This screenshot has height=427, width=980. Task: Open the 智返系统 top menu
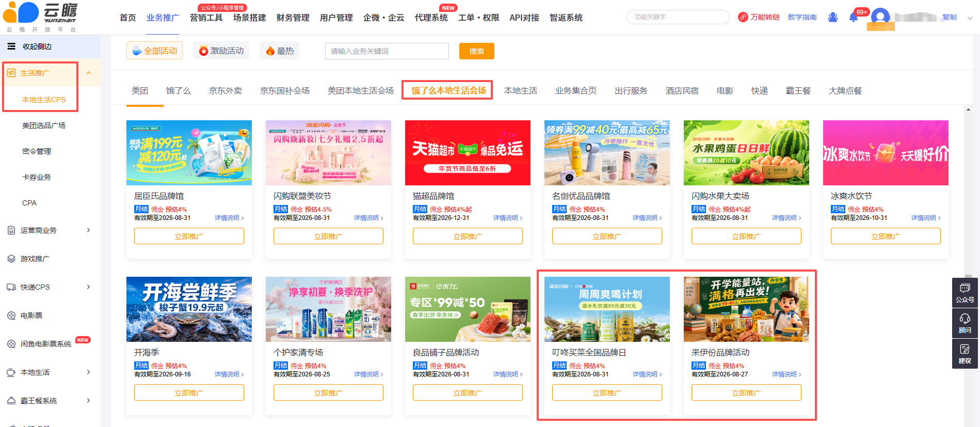point(566,18)
